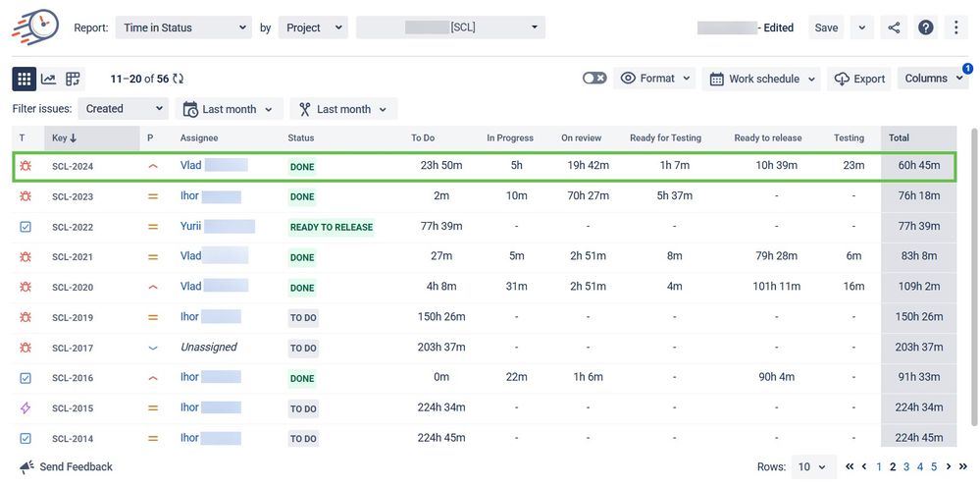Viewport: 980px width, 487px height.
Task: Switch to chart view
Action: pyautogui.click(x=48, y=79)
